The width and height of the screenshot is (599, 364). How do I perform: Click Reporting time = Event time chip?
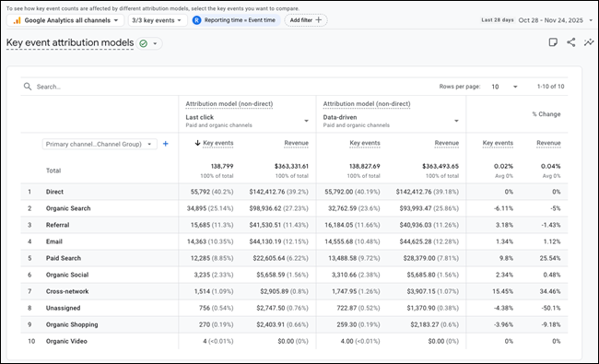236,20
